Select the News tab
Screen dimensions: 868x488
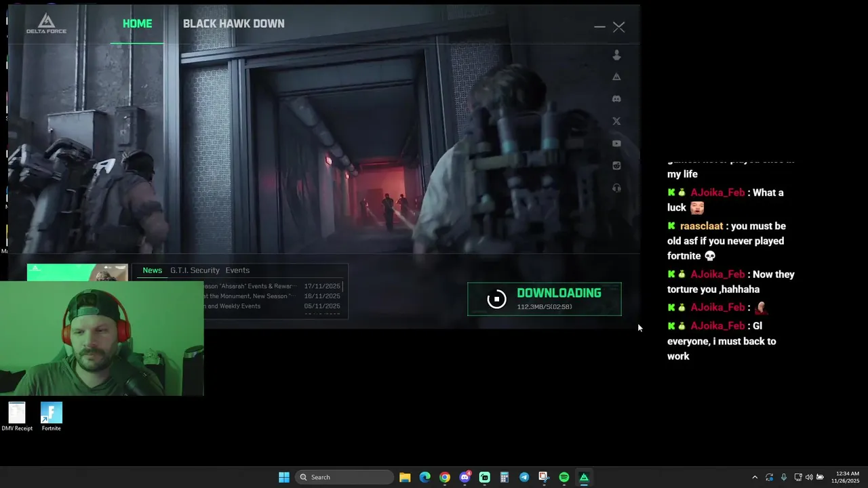pos(152,270)
